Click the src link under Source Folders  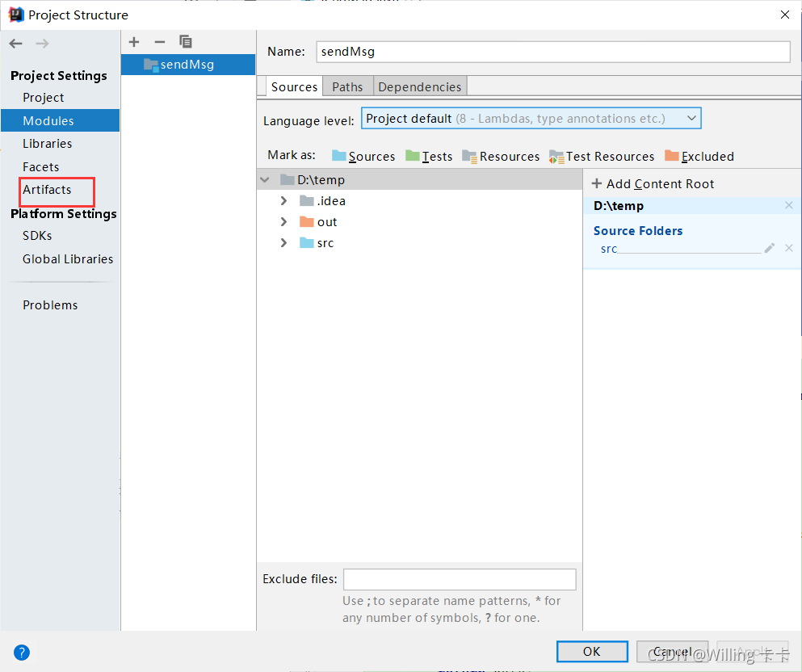point(609,249)
